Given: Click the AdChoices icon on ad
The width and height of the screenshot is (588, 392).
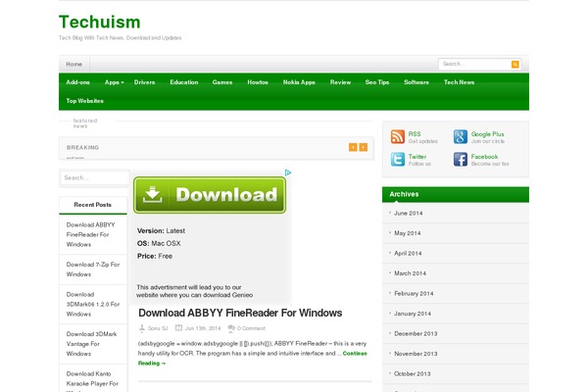Looking at the screenshot, I should click(288, 172).
